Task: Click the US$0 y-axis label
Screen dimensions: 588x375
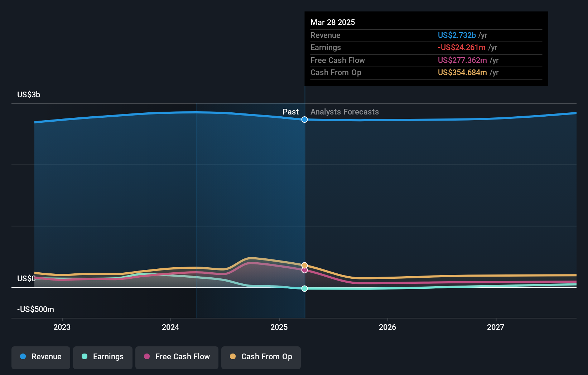Action: pyautogui.click(x=26, y=278)
